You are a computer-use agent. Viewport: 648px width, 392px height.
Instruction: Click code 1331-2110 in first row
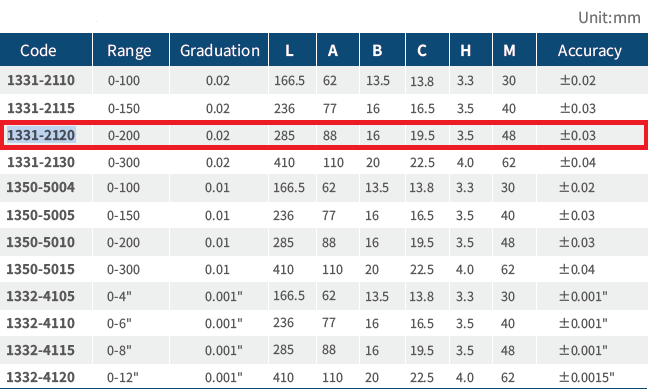pos(41,80)
